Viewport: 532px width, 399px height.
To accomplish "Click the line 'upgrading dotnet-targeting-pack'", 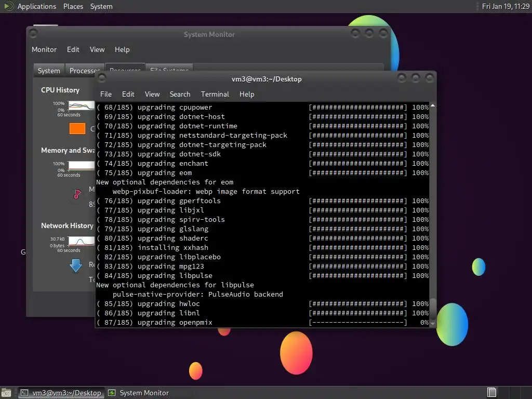I will click(262, 145).
